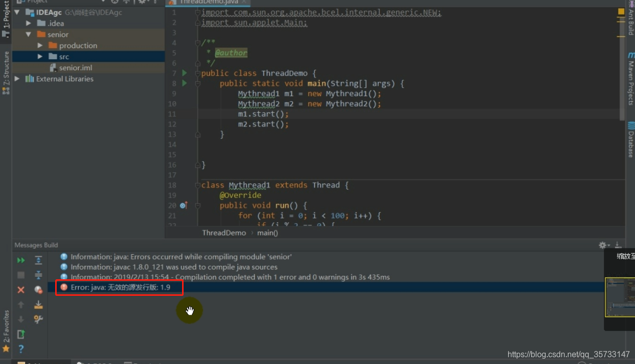
Task: Click the @author tag in Javadoc
Action: pos(231,53)
